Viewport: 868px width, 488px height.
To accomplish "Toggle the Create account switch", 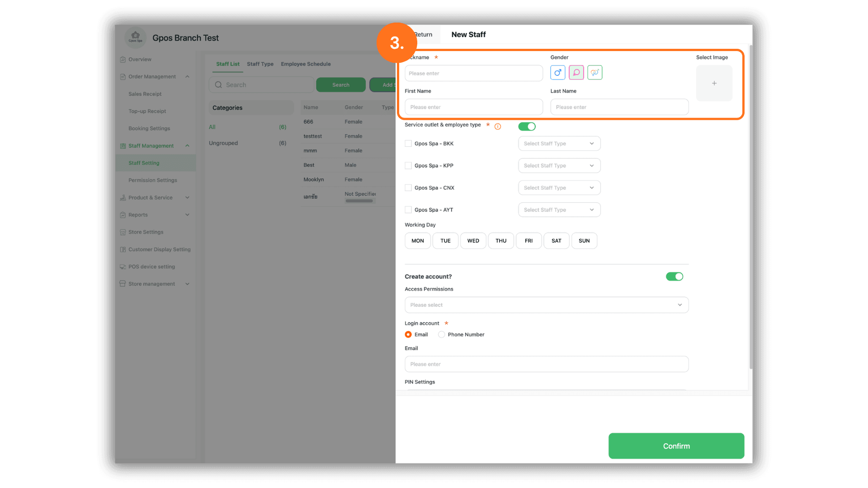I will coord(674,277).
